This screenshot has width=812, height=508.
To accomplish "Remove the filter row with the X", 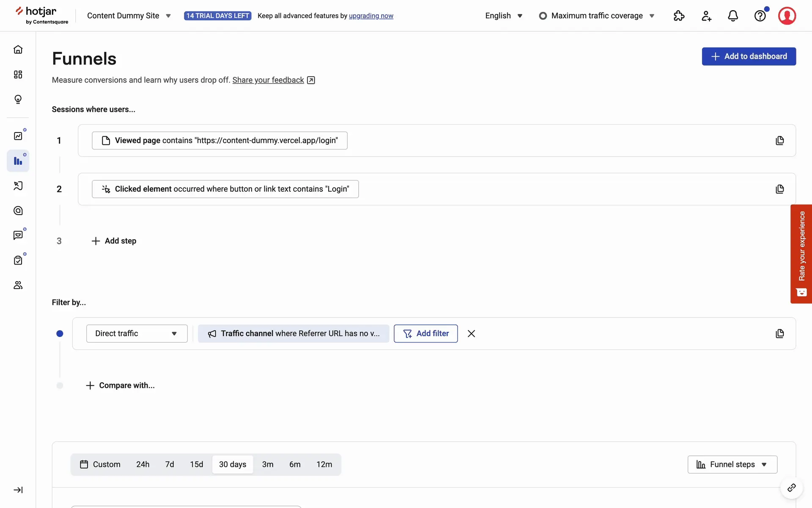I will 471,334.
